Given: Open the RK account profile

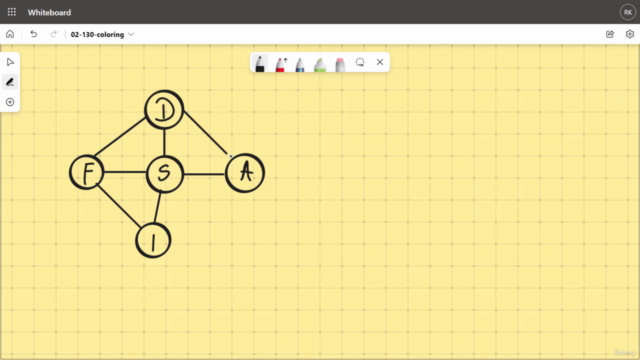Looking at the screenshot, I should [628, 12].
